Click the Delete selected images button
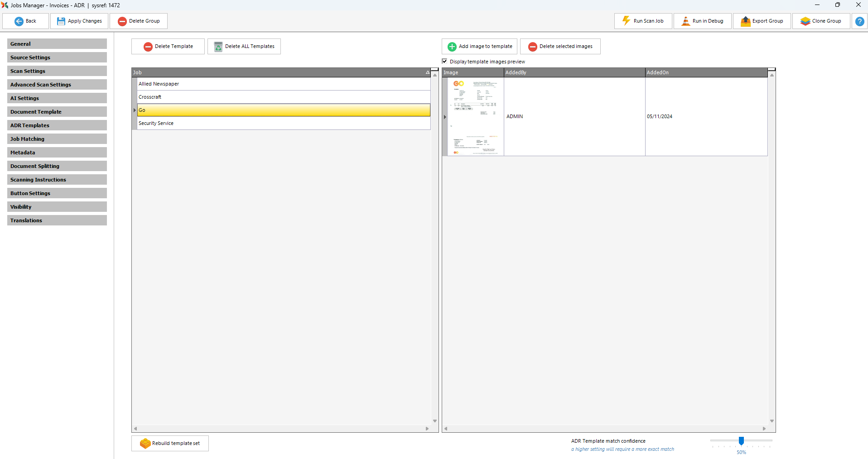Viewport: 868px width, 459px height. pyautogui.click(x=560, y=47)
